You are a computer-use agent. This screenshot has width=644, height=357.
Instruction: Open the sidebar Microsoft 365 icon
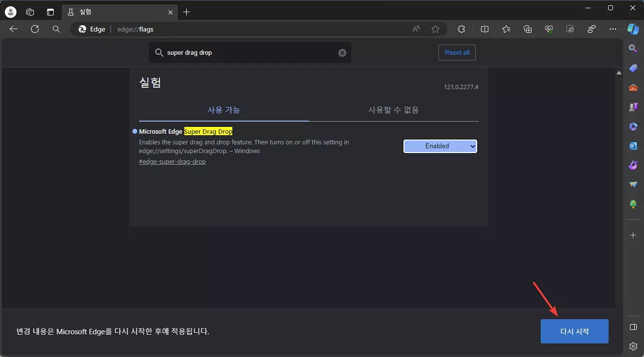(633, 126)
